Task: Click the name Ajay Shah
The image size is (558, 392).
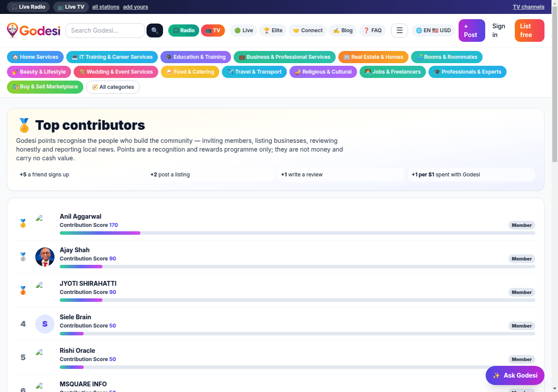Action: pos(75,250)
